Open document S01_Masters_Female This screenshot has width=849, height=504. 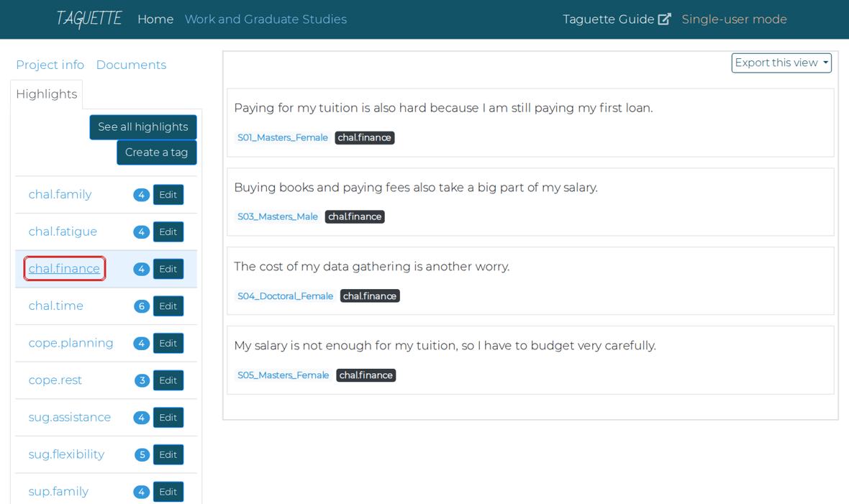click(283, 137)
